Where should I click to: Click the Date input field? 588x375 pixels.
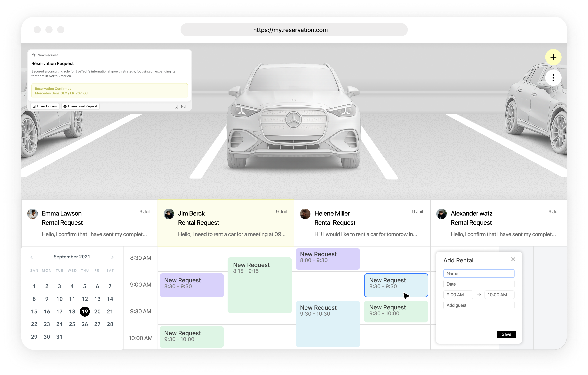coord(479,284)
